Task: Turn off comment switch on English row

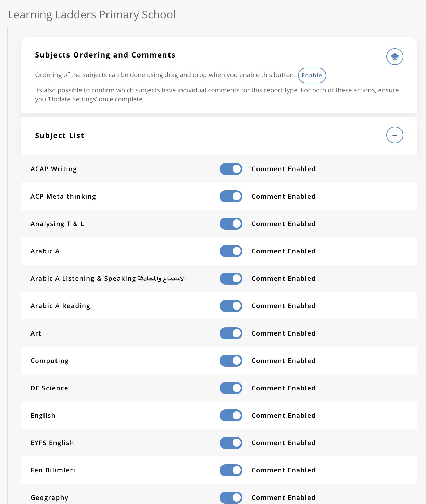Action: pos(231,415)
